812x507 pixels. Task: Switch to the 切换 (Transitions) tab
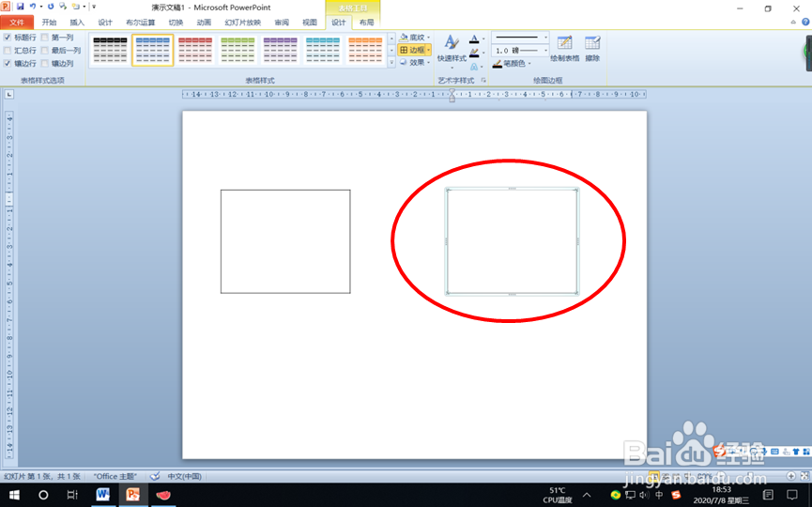(176, 23)
